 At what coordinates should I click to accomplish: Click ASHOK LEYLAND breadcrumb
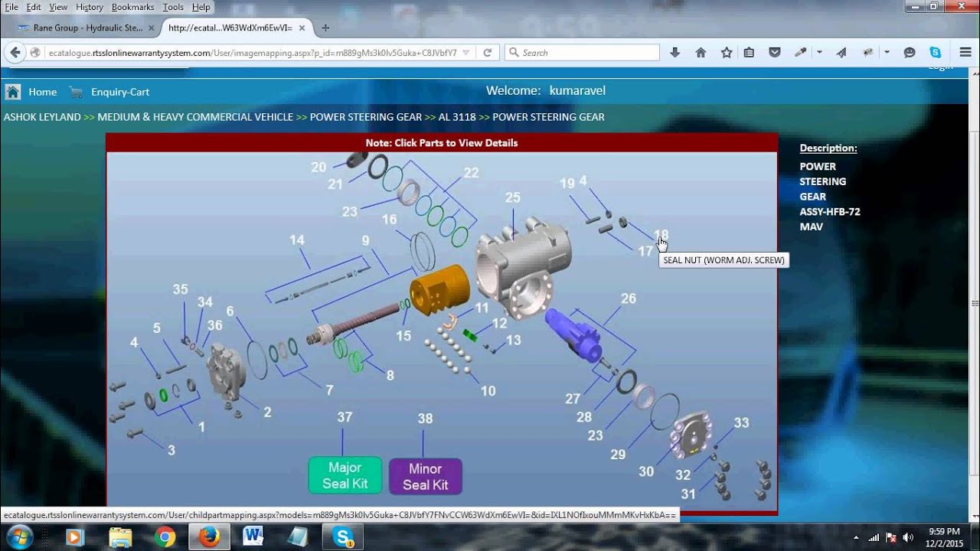coord(42,117)
